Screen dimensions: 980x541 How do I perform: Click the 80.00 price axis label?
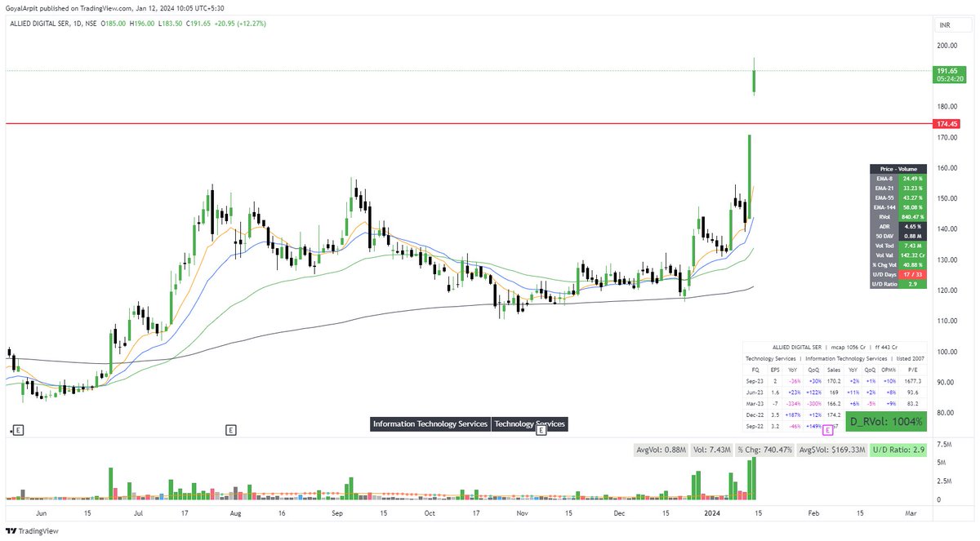coord(947,413)
